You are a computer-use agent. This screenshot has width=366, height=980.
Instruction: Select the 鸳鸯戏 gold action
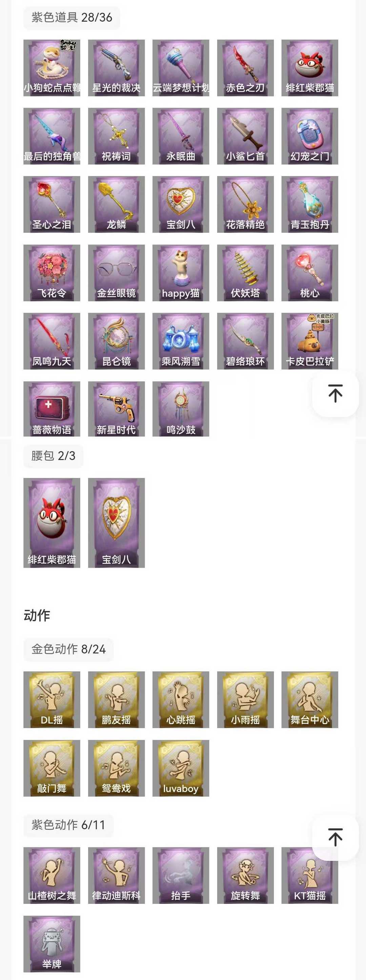(116, 768)
